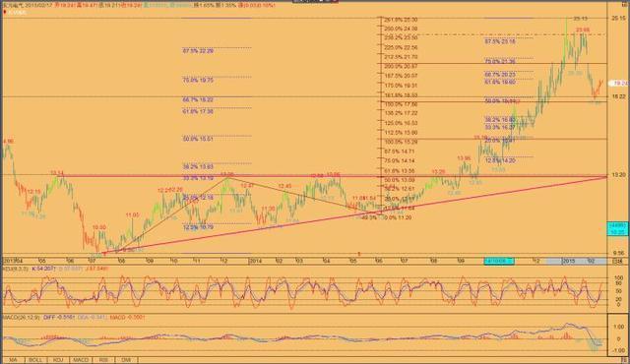630x364 pixels.
Task: Click the 2015 year label on the time axis
Action: [569, 261]
